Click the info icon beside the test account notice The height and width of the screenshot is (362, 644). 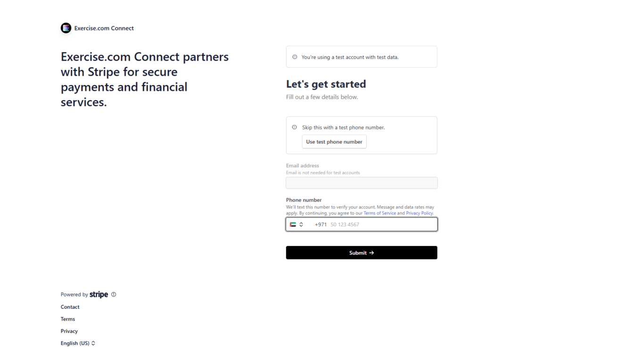(x=295, y=57)
